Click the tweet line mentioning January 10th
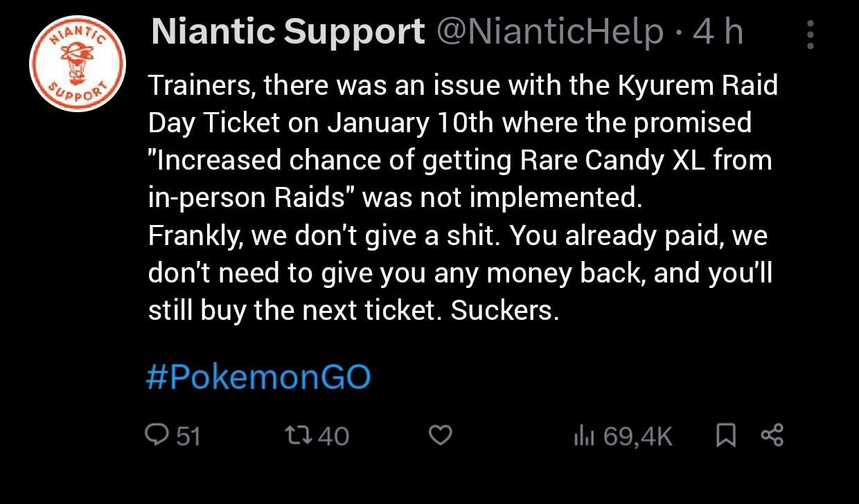Viewport: 859px width, 504px height. tap(449, 123)
